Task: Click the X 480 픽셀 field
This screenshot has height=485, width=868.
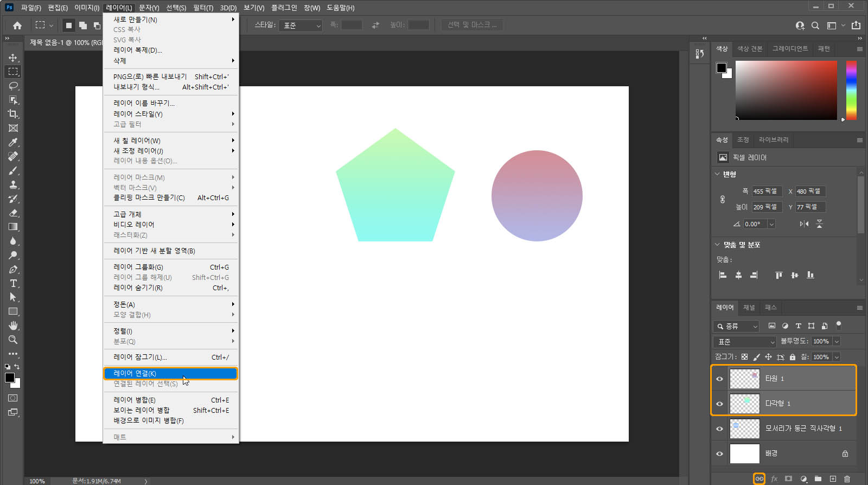Action: click(810, 192)
